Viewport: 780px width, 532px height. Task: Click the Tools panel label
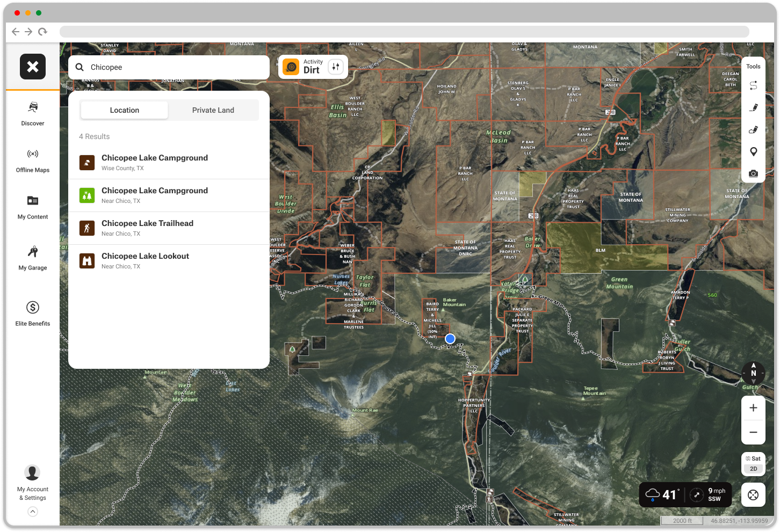[x=753, y=67]
